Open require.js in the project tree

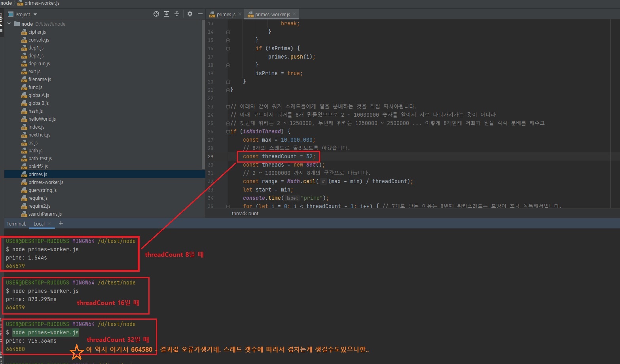click(x=38, y=198)
